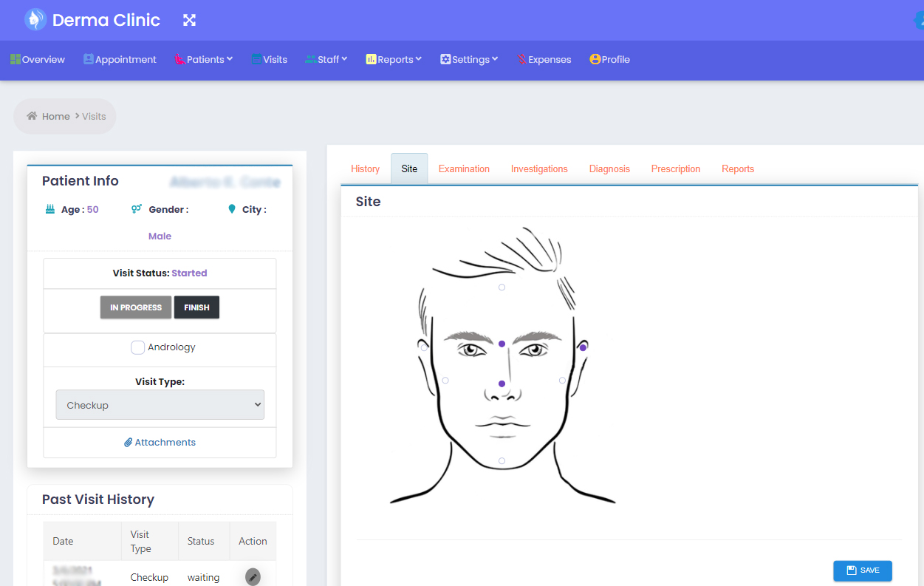The image size is (924, 586).
Task: Click the Save button
Action: click(x=862, y=570)
